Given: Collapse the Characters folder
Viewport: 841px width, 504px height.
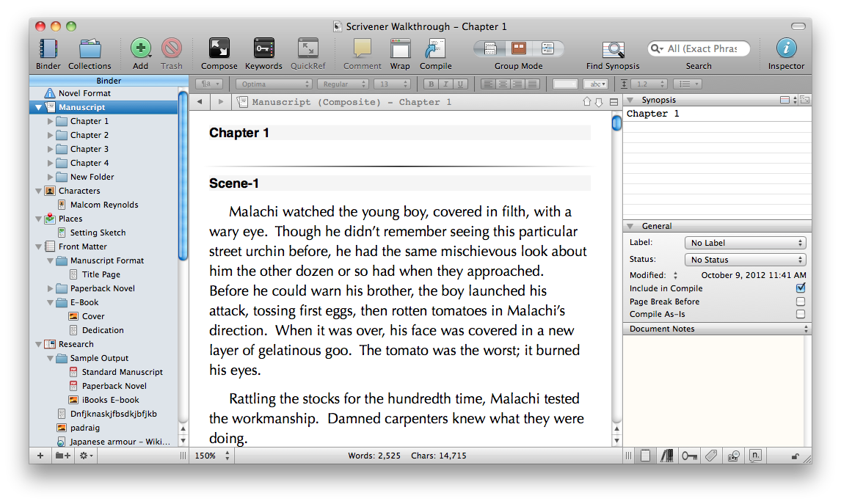Looking at the screenshot, I should 39,191.
